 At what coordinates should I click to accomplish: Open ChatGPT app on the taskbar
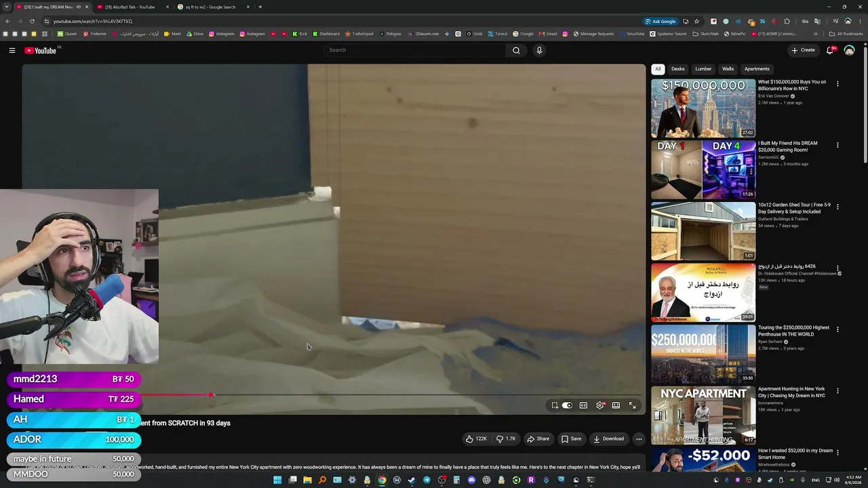(486, 480)
